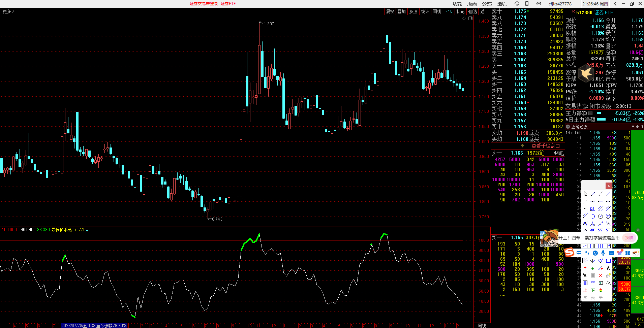644x328 pixels.
Task: Switch to the 周线 period tab
Action: click(x=482, y=326)
